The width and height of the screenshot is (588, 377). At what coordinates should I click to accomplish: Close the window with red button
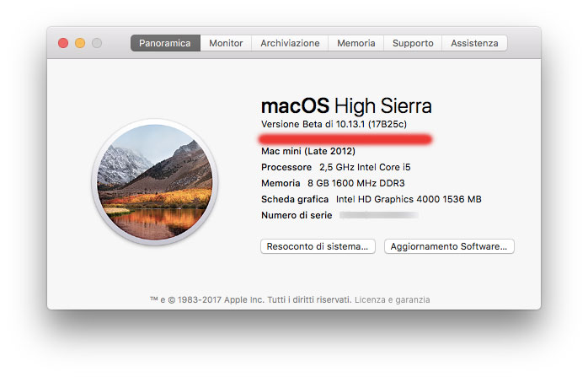coord(63,43)
